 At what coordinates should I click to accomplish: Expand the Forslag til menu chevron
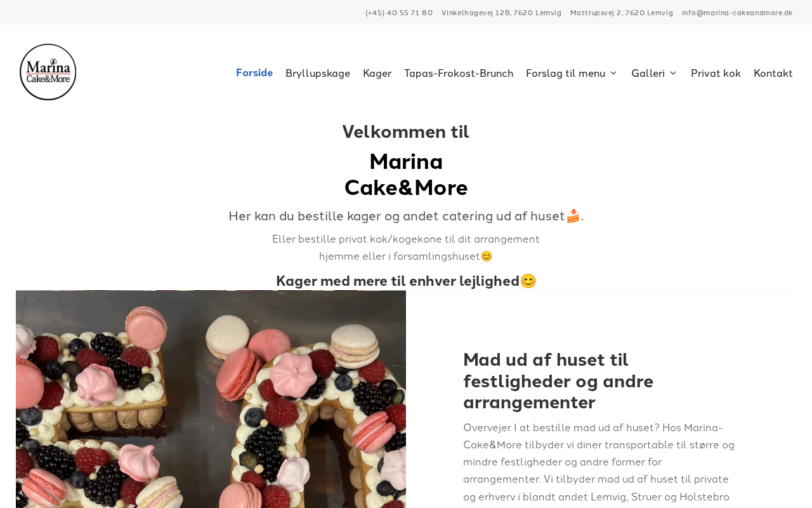[x=613, y=74]
